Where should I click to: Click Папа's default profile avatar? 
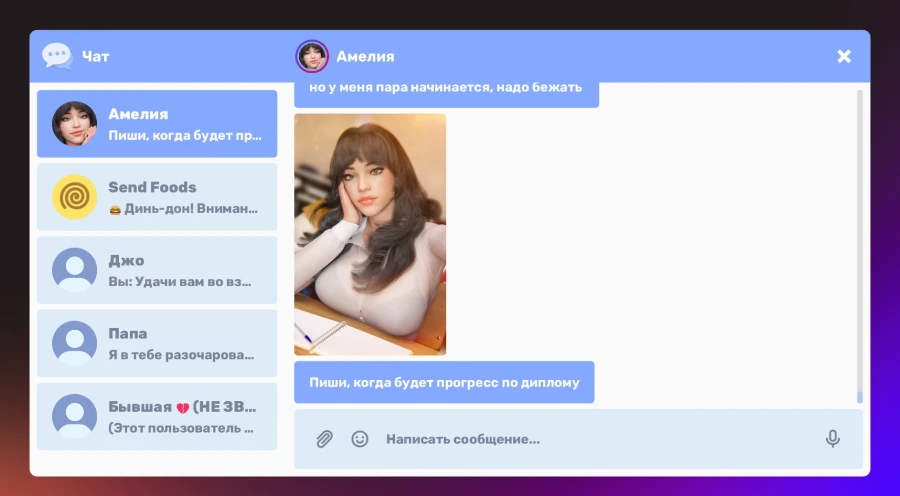pyautogui.click(x=74, y=343)
